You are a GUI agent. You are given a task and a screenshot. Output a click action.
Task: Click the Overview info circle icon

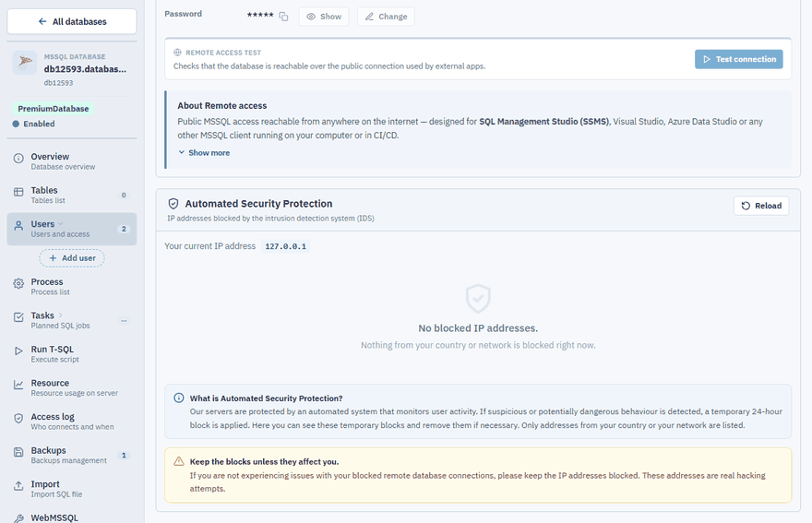point(18,158)
